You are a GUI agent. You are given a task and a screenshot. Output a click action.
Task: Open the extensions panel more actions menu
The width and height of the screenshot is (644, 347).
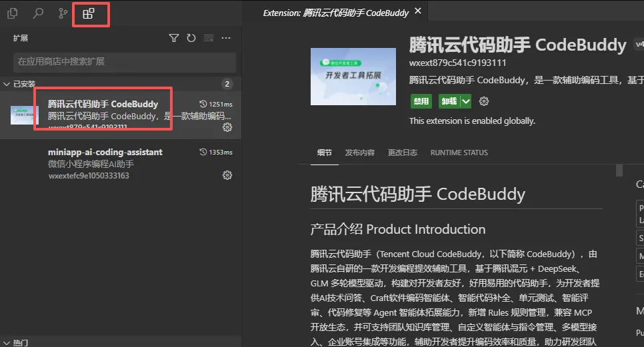[x=226, y=38]
